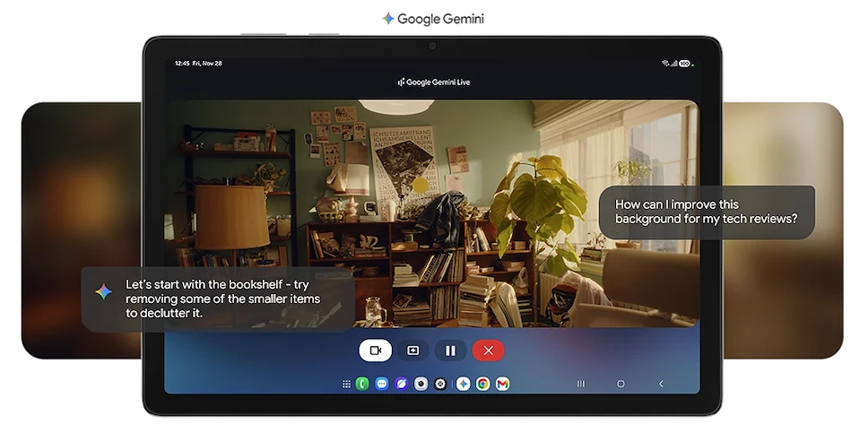Open the Gemini app in taskbar
Image resolution: width=868 pixels, height=441 pixels.
[x=463, y=384]
